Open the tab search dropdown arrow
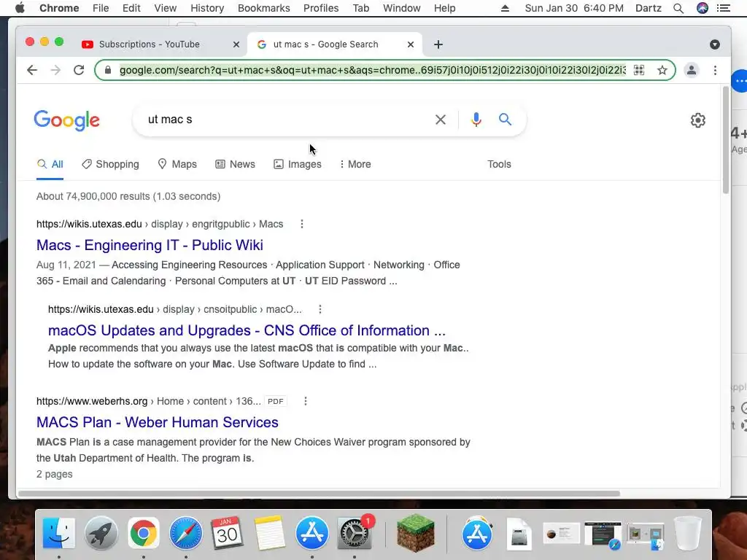The image size is (747, 560). point(715,44)
